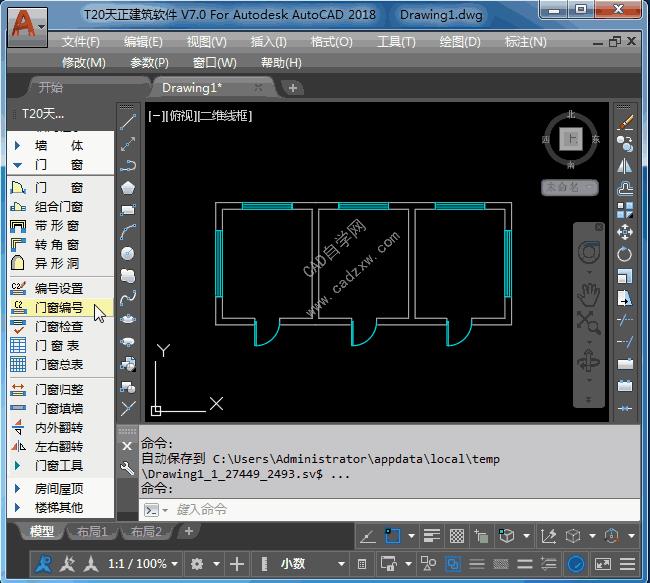Open the Orbit tool in navigation bar
The image size is (650, 583).
click(589, 361)
